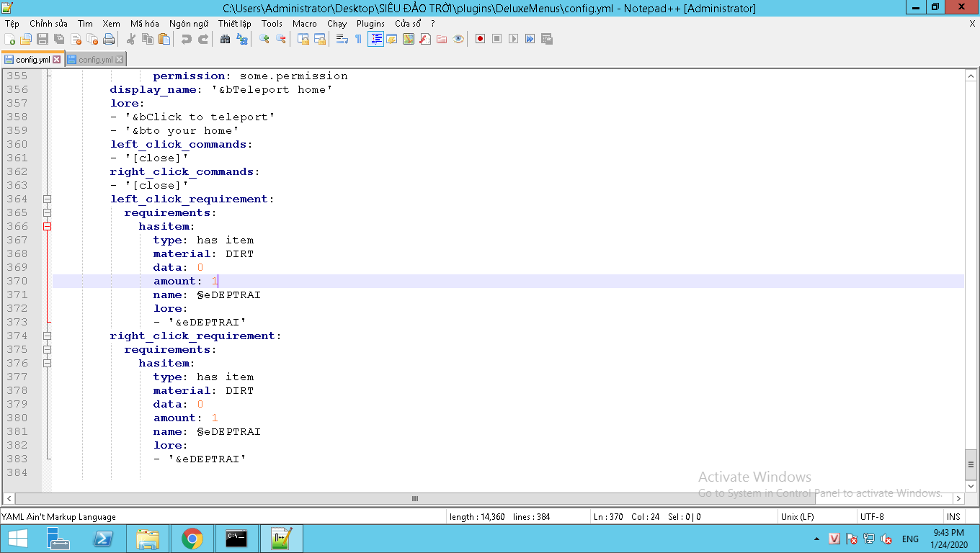The width and height of the screenshot is (980, 553).
Task: Click the Find binoculars icon
Action: [225, 39]
